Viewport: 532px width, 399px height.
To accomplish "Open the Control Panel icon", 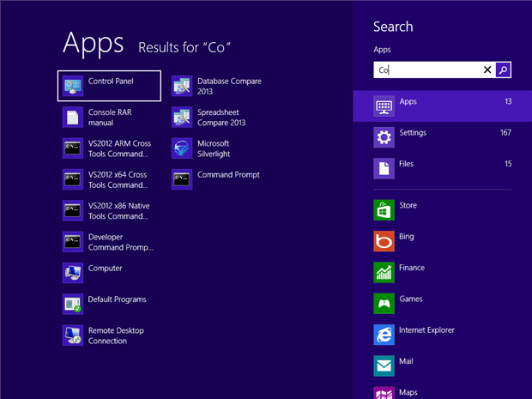I will pos(73,86).
